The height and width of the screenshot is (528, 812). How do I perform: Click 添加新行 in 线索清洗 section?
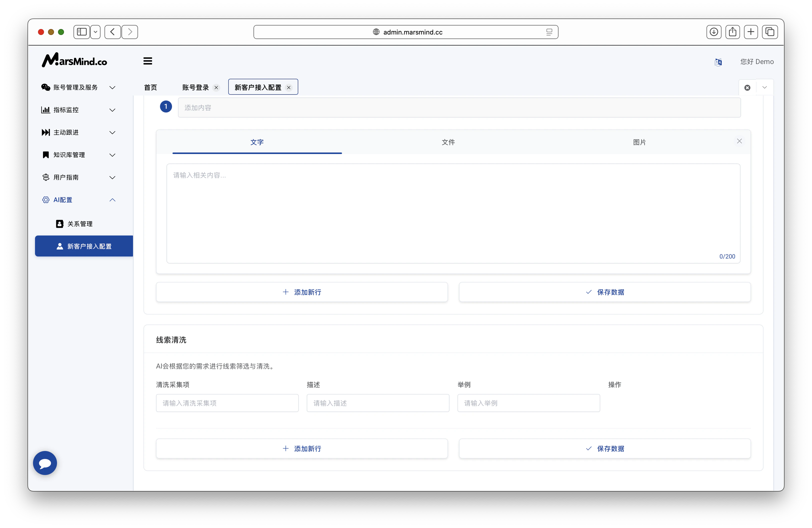coord(301,448)
